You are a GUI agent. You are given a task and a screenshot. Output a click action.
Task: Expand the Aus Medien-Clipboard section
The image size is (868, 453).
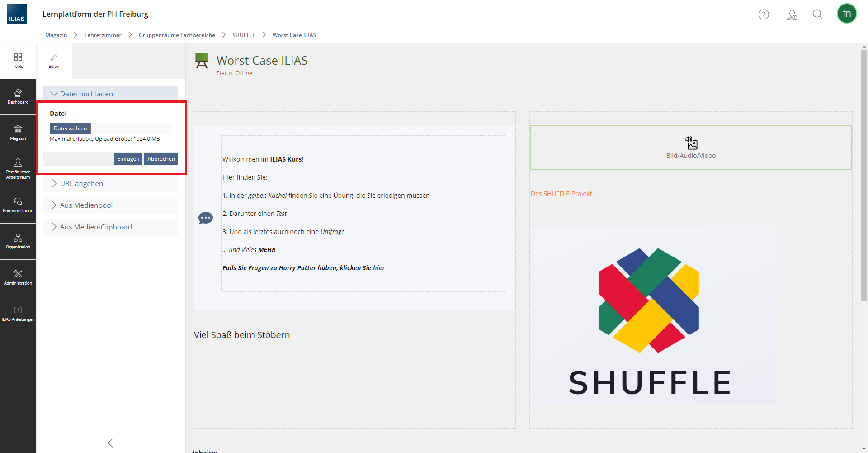(x=96, y=227)
